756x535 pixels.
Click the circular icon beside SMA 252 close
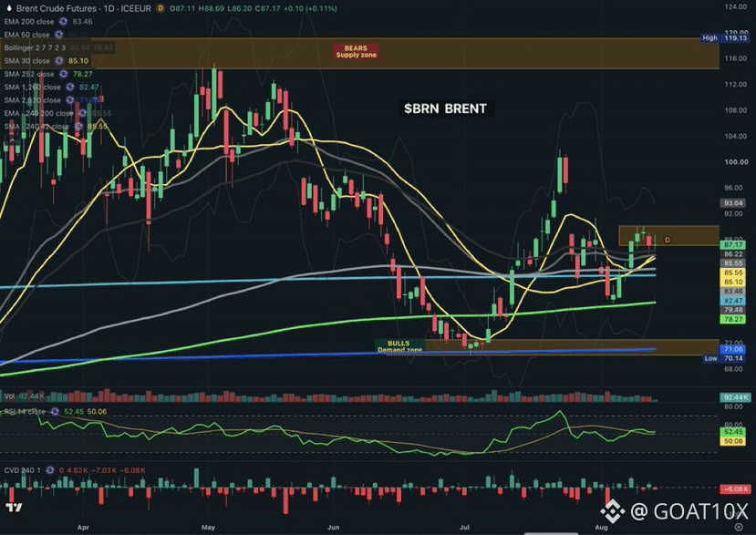63,74
